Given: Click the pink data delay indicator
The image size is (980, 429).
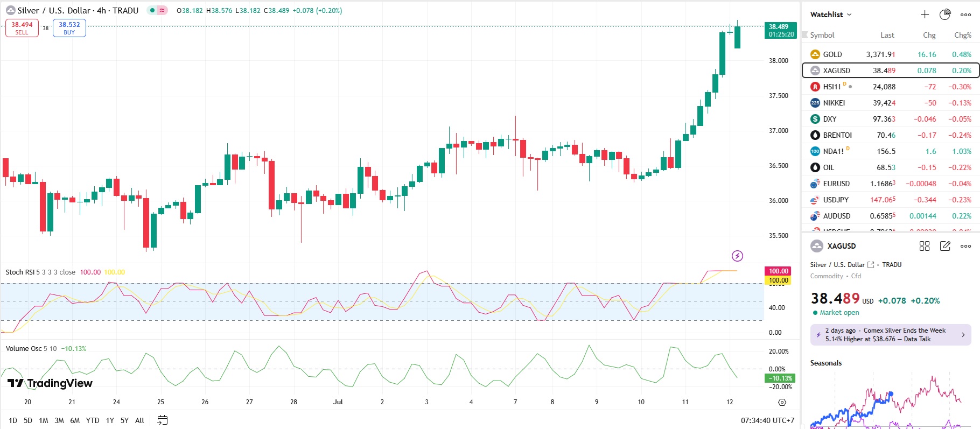Looking at the screenshot, I should point(162,10).
